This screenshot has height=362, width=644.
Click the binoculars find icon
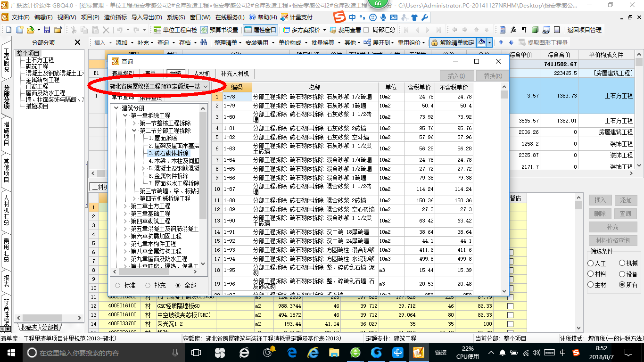(x=203, y=42)
